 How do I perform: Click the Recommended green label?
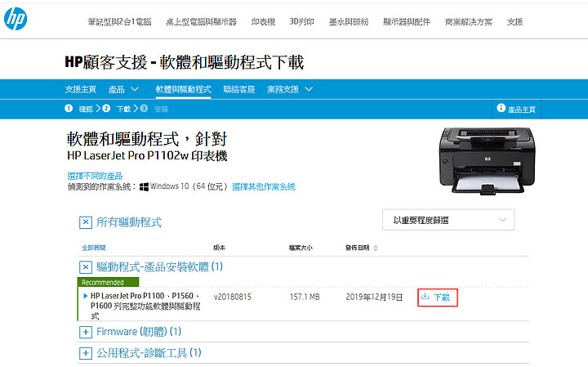[x=108, y=282]
